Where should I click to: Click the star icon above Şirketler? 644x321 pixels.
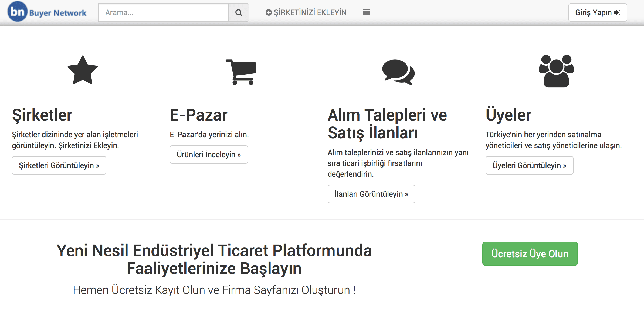pos(83,71)
